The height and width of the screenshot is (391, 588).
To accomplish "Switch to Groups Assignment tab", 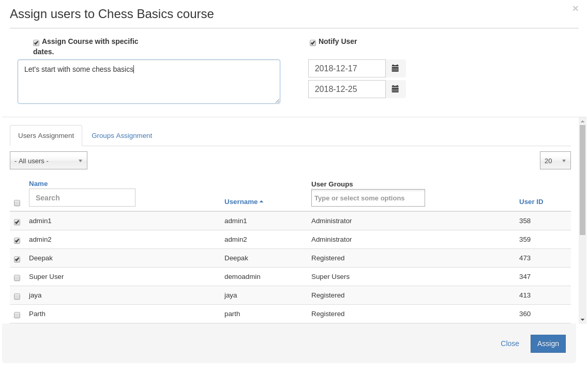I will (122, 136).
